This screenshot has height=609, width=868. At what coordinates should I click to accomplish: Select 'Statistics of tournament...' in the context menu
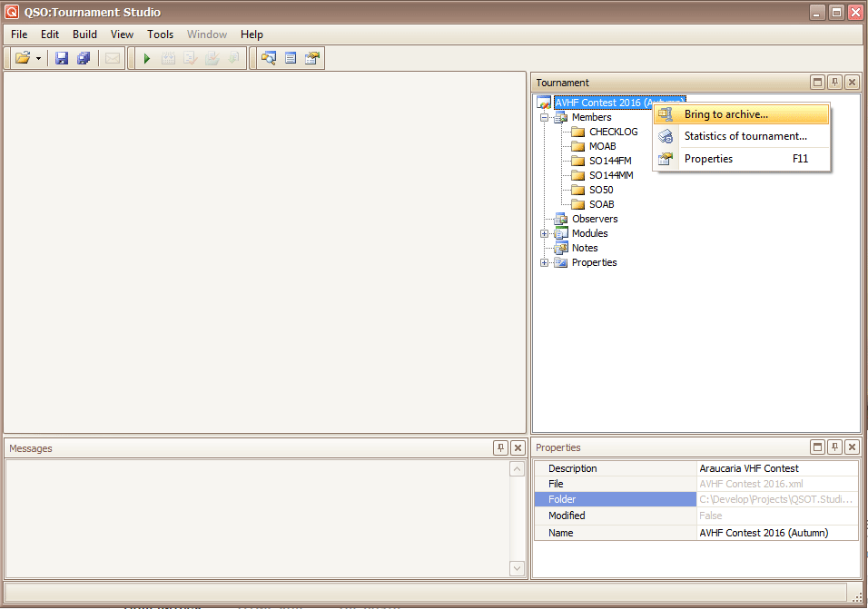point(745,136)
